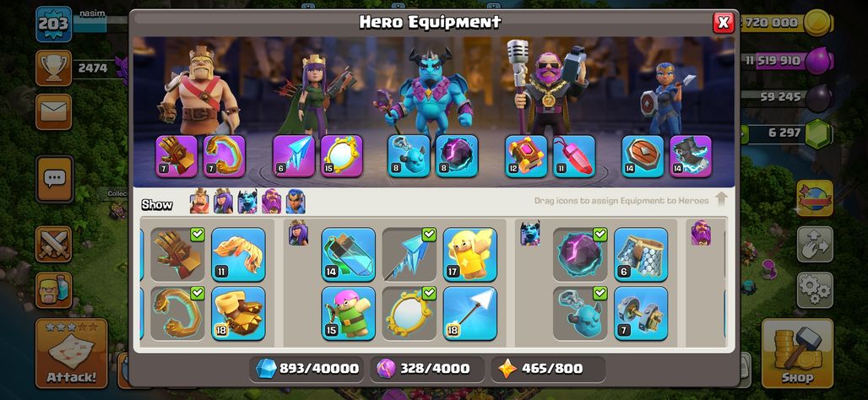Select the Metal Pants level 6 equipment
868x400 pixels.
641,255
